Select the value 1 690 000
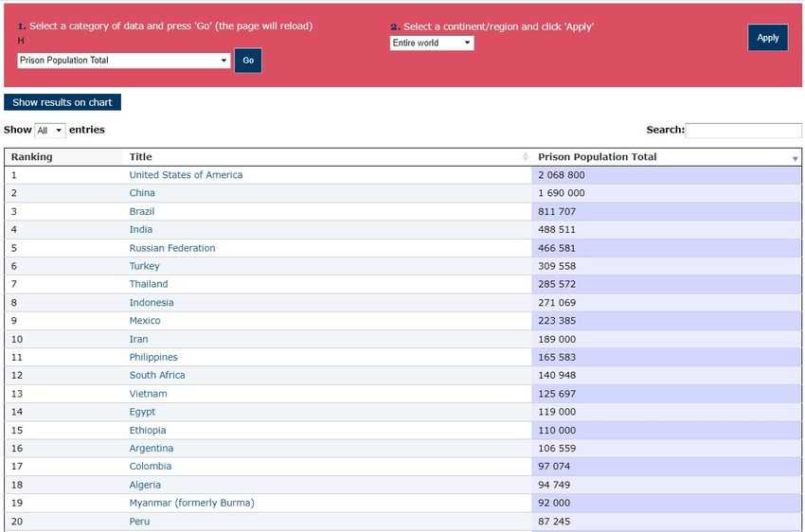 [562, 193]
